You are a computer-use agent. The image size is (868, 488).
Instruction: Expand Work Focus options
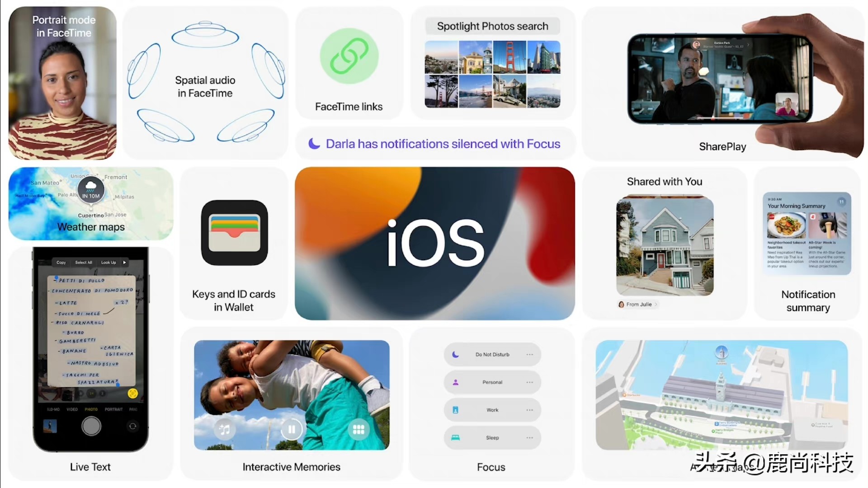[x=529, y=410]
